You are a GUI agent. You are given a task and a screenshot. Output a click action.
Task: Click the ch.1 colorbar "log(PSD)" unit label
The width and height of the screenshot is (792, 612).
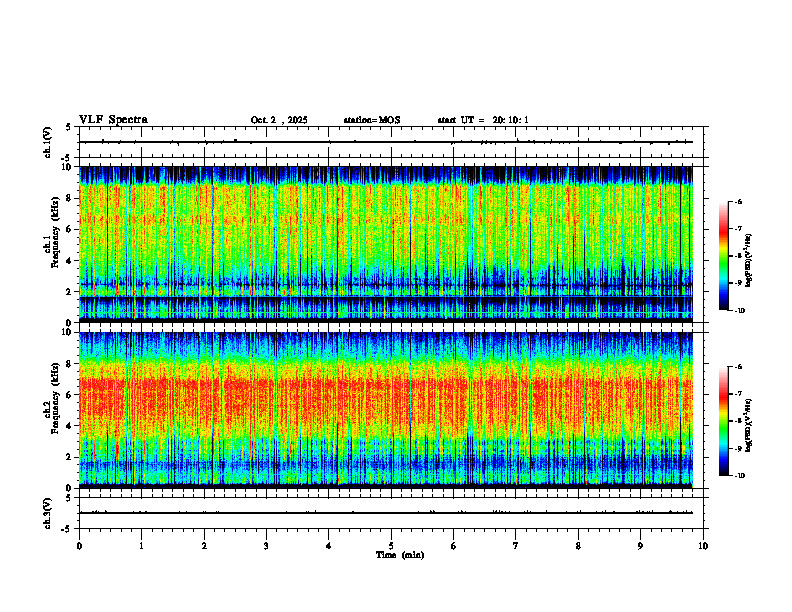point(749,261)
